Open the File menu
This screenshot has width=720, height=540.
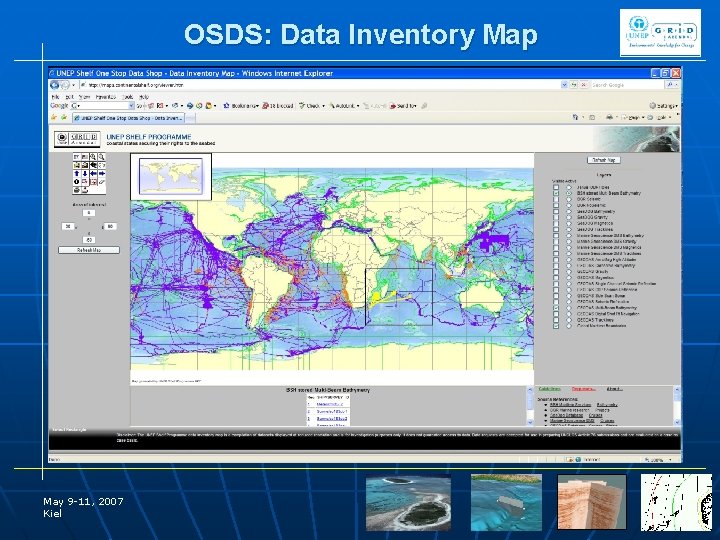[55, 97]
